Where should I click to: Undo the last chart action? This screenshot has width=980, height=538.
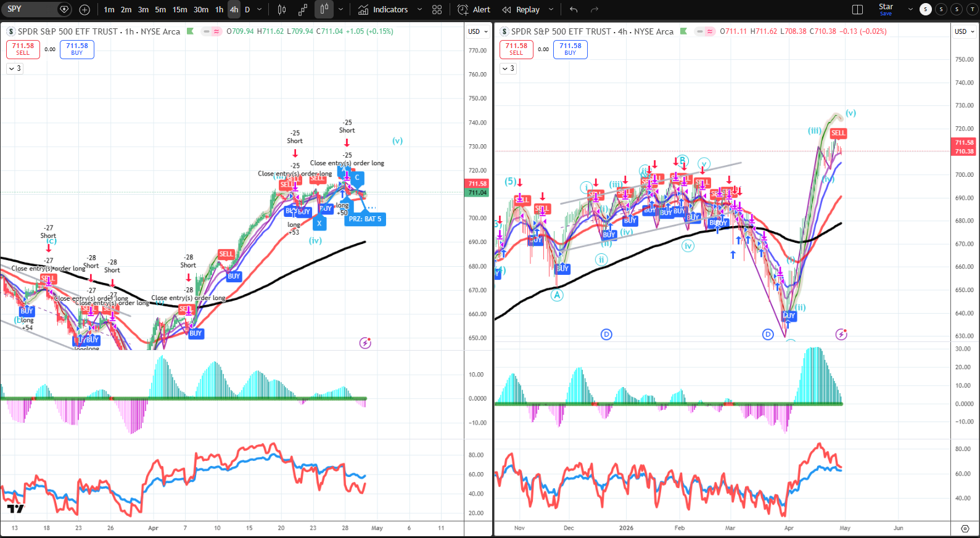(574, 10)
